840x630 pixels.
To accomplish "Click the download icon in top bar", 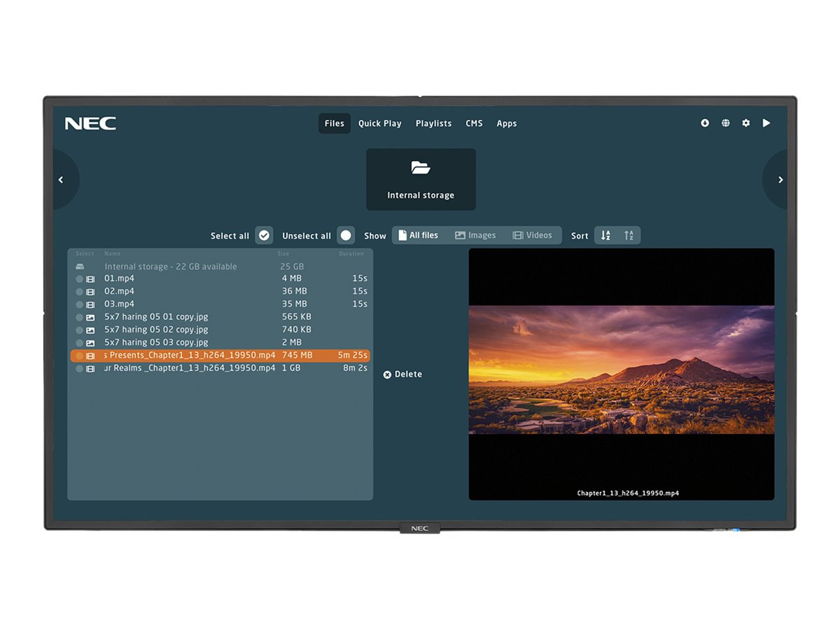I will pyautogui.click(x=705, y=123).
